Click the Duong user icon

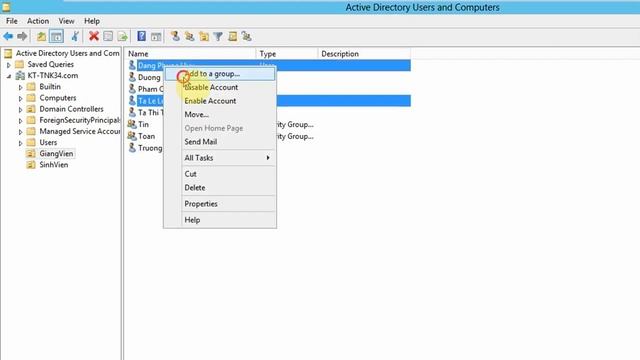coord(132,77)
